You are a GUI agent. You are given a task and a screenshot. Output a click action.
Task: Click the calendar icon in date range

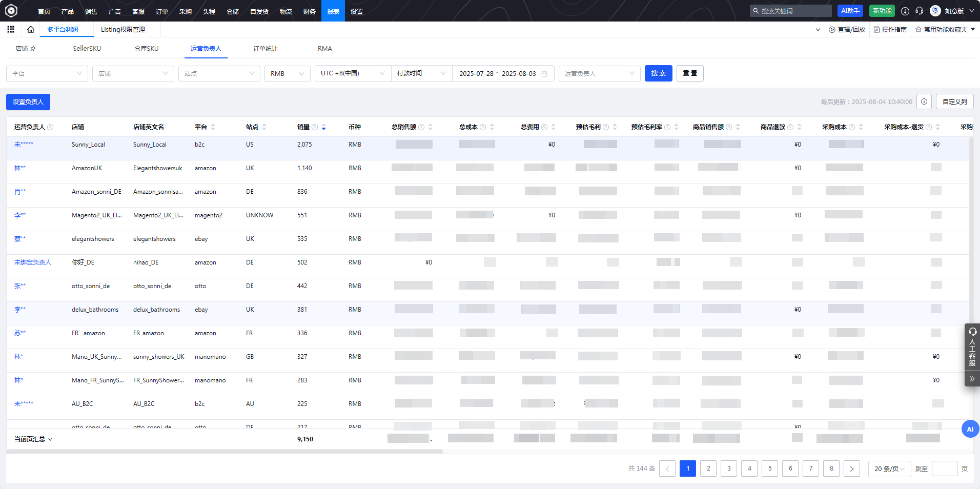[x=544, y=74]
